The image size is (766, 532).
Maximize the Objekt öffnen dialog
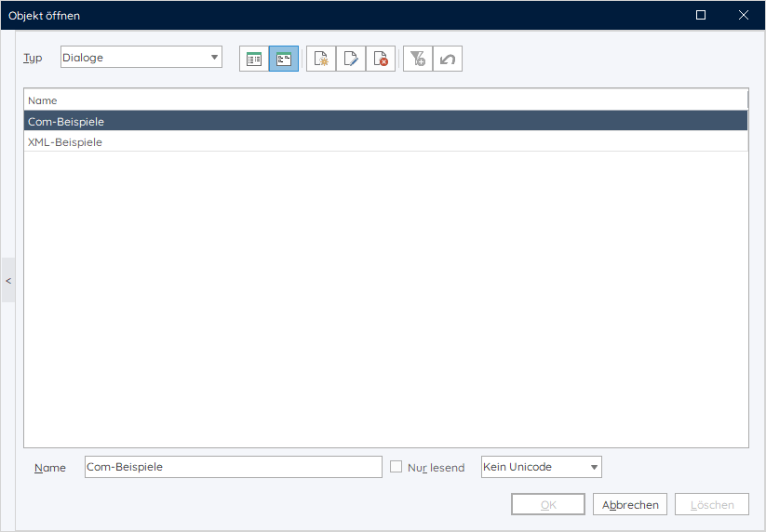tap(701, 15)
